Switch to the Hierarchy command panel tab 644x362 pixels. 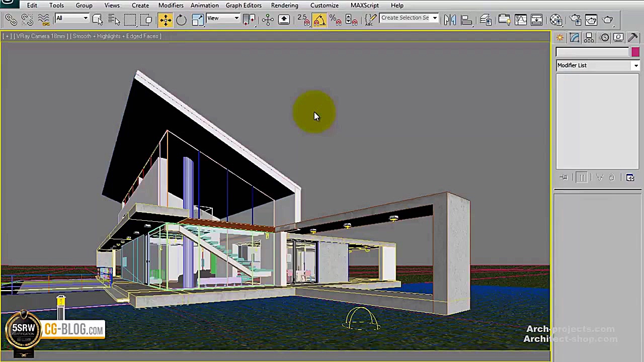589,38
